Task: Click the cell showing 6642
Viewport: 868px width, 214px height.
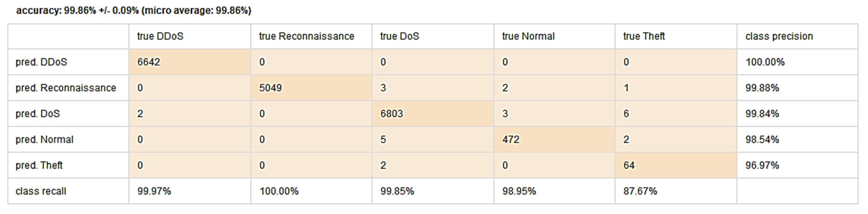Action: (149, 62)
